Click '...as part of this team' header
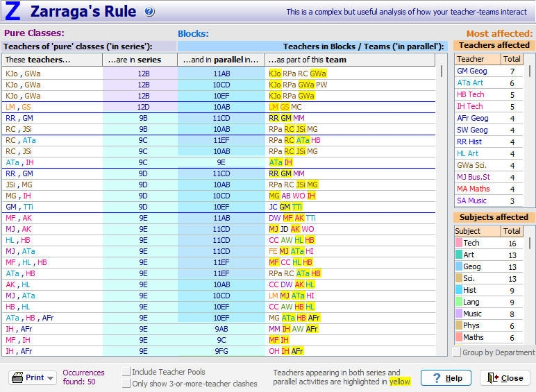The image size is (536, 392). tap(350, 60)
